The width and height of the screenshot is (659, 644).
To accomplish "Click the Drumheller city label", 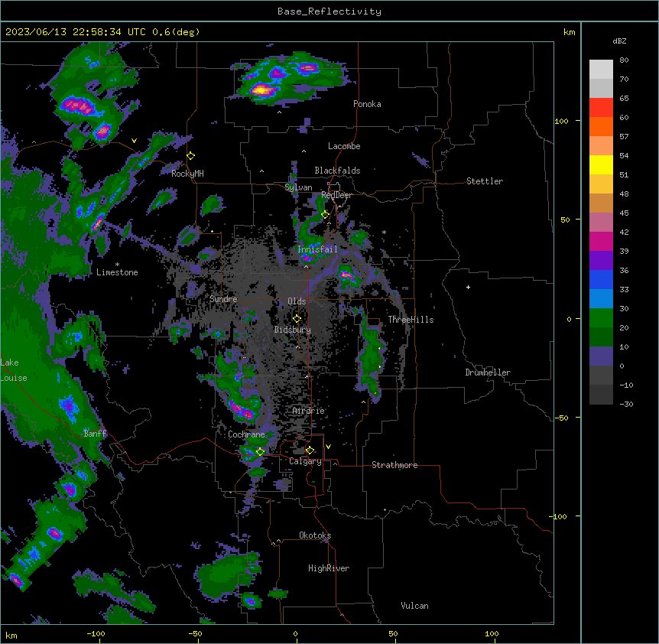I will [x=488, y=372].
